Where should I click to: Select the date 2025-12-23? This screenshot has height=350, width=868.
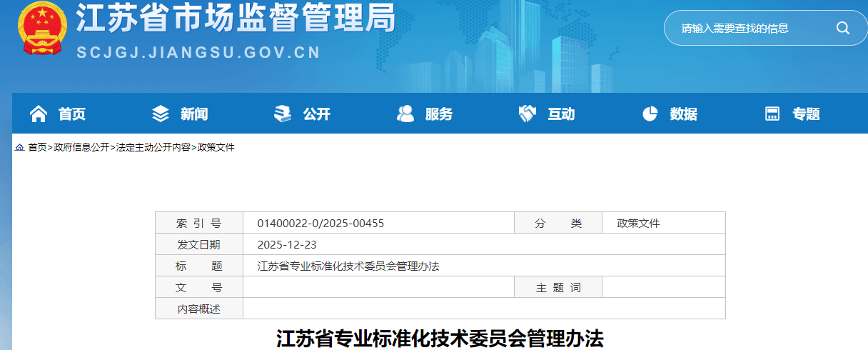coord(287,245)
